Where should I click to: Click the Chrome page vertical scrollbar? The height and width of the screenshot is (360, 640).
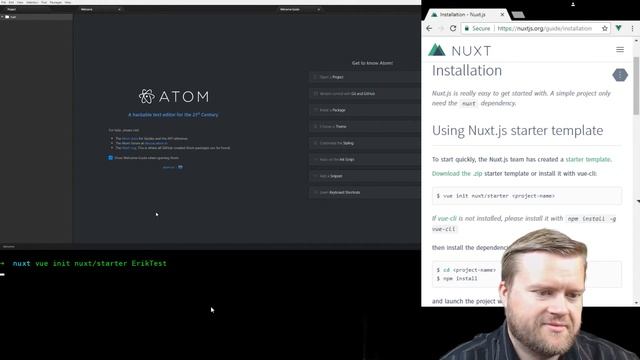636,86
